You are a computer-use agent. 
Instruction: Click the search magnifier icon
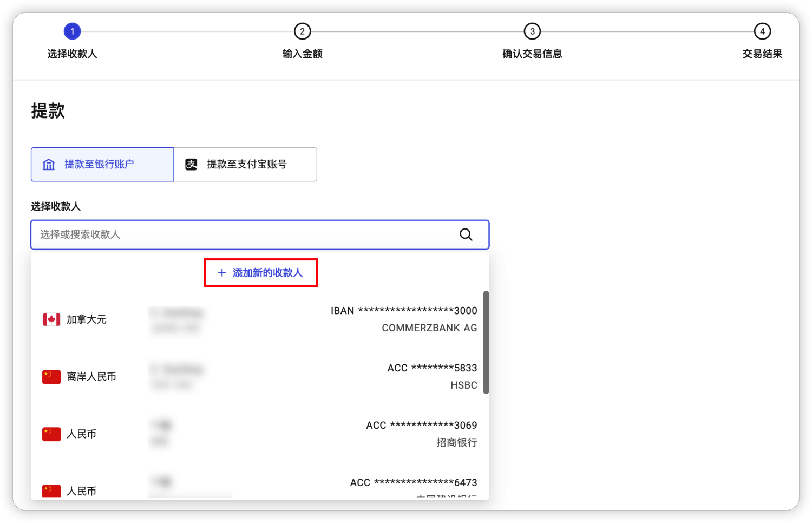coord(466,234)
